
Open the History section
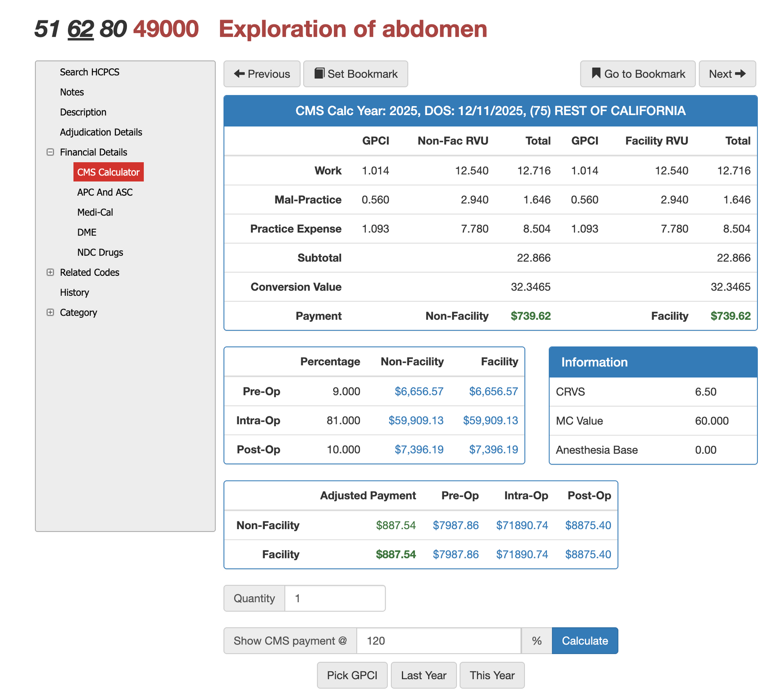point(74,292)
